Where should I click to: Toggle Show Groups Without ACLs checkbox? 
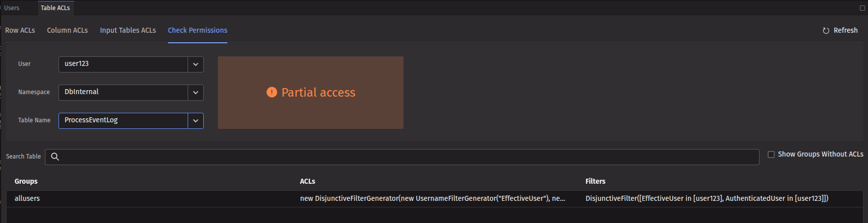(x=771, y=155)
